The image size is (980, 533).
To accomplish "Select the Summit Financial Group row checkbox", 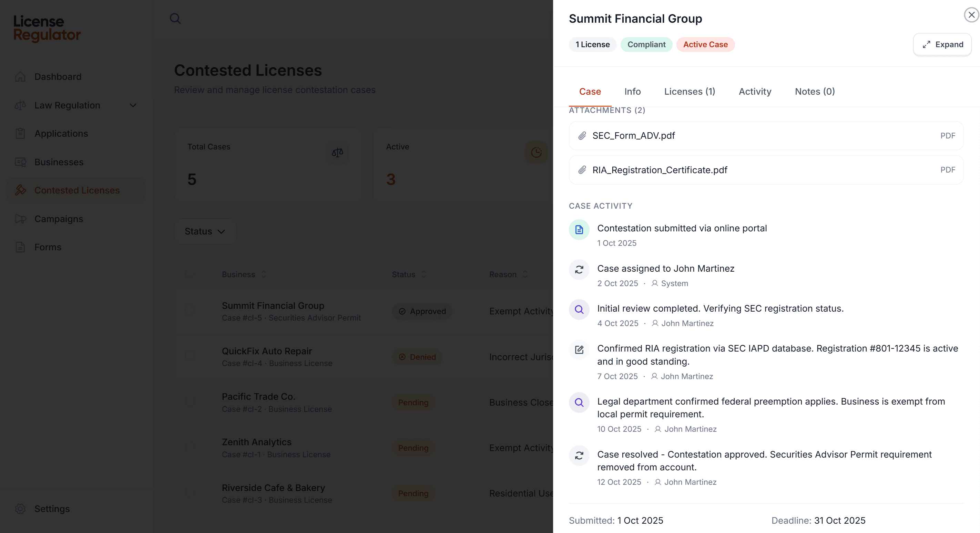I will (x=190, y=310).
